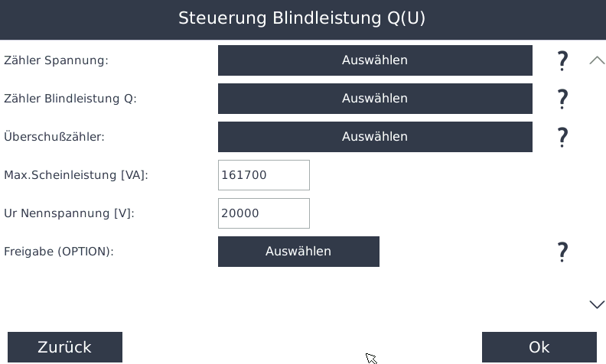Image resolution: width=606 pixels, height=364 pixels.
Task: Open Auswählen for Zähler Blindleistung Q
Action: (x=375, y=99)
